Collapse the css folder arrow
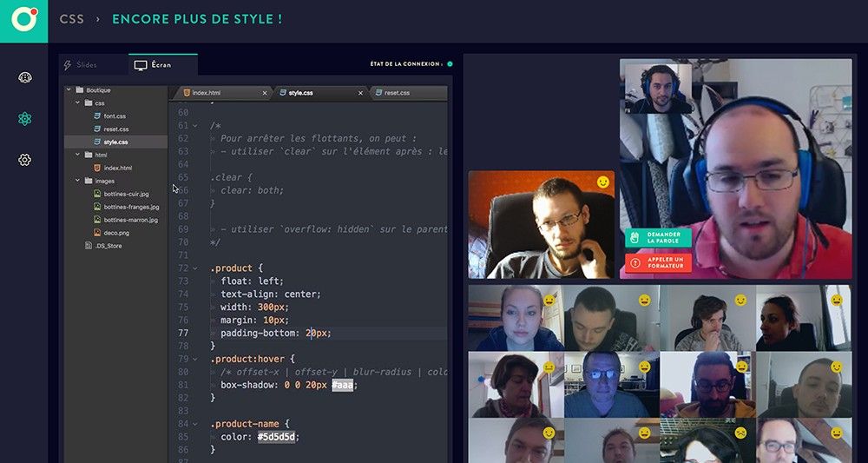 [x=77, y=103]
